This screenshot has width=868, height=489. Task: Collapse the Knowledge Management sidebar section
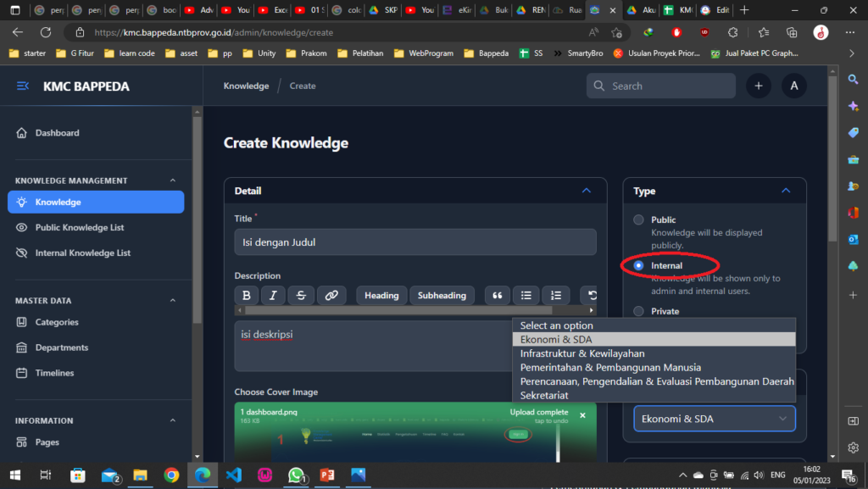pos(173,181)
